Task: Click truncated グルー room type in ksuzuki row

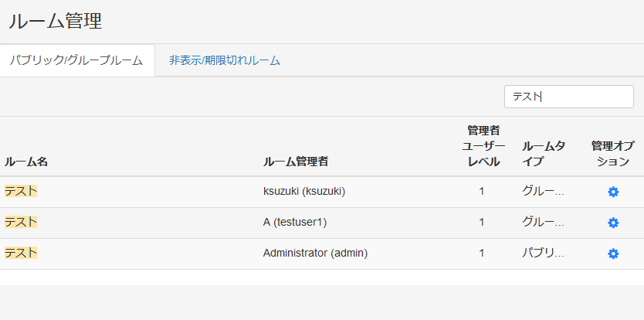Action: click(543, 191)
